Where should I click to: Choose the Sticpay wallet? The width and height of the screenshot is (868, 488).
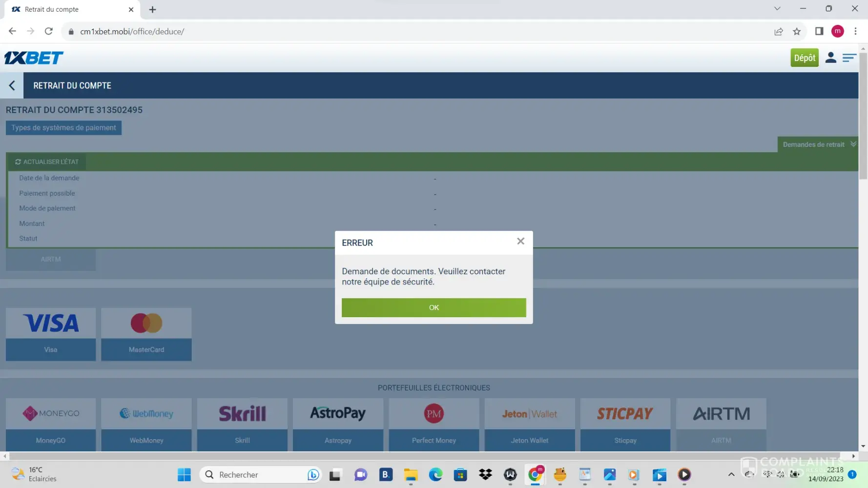coord(625,425)
